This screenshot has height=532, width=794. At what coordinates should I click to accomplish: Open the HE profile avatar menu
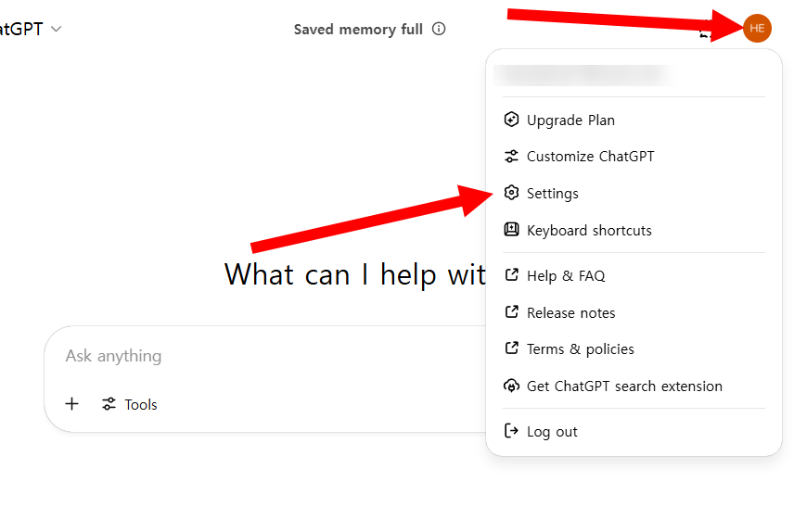757,29
